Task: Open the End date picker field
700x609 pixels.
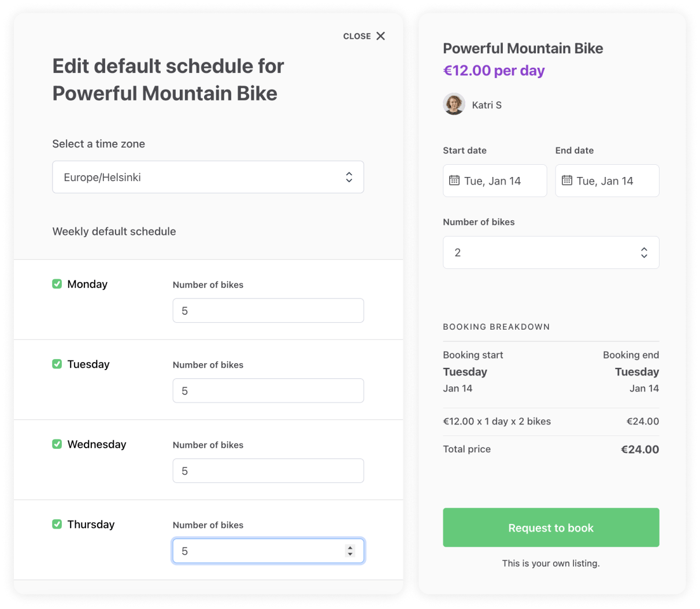Action: (607, 180)
